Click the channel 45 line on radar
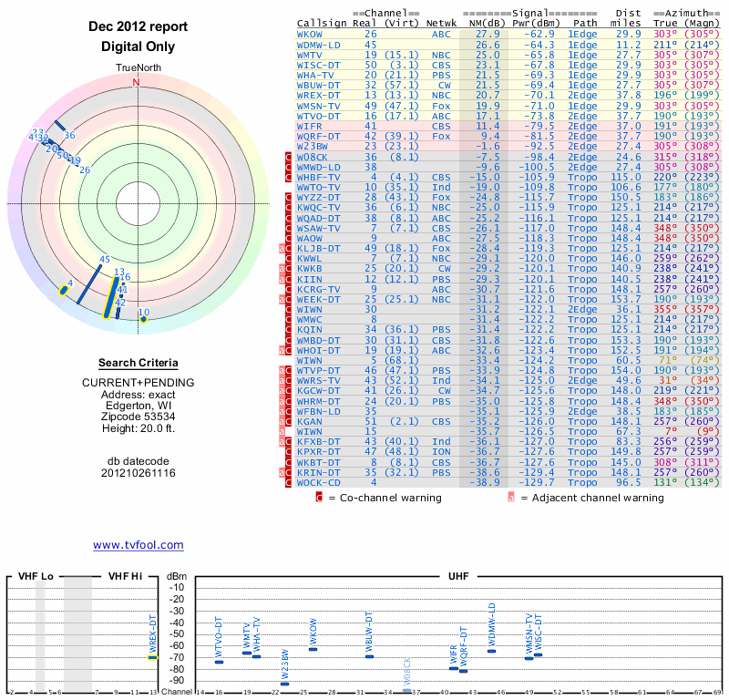 tap(91, 283)
